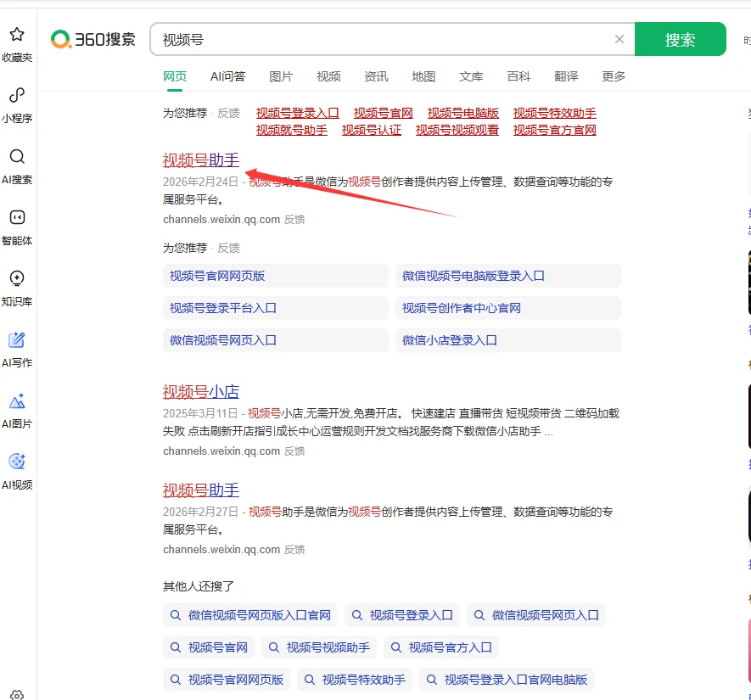Image resolution: width=751 pixels, height=700 pixels.
Task: Open AI搜索 from the sidebar
Action: coord(17,157)
